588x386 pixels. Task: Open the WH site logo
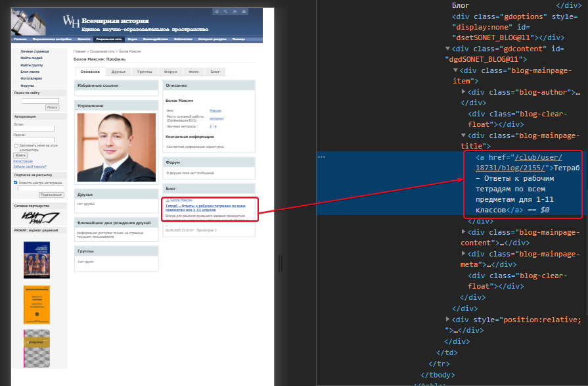click(71, 21)
